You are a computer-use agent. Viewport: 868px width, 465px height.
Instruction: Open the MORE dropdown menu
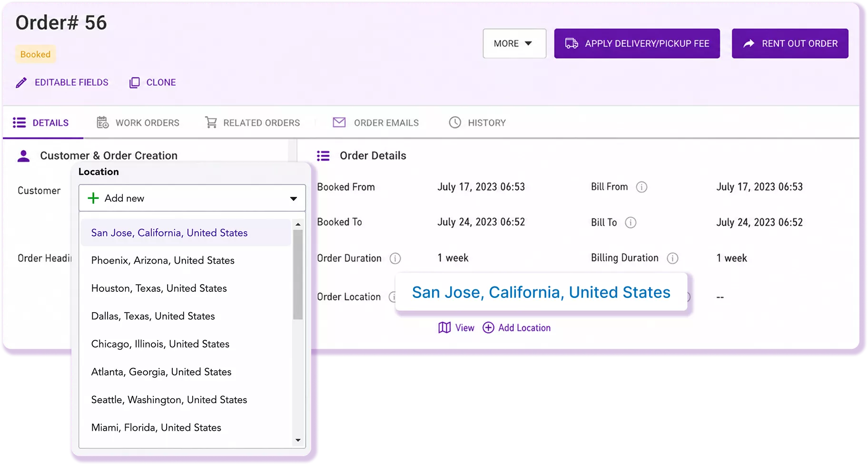point(514,44)
